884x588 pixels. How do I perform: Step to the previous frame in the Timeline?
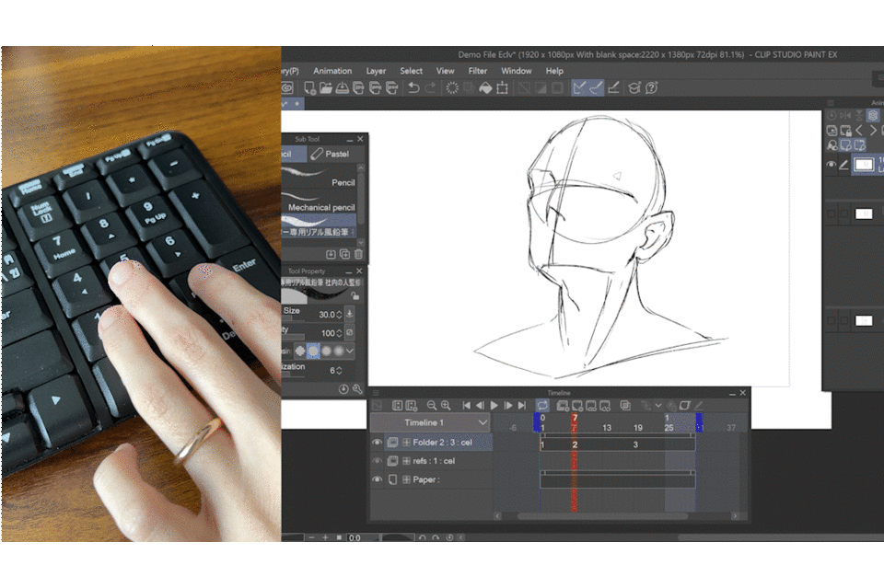click(480, 406)
